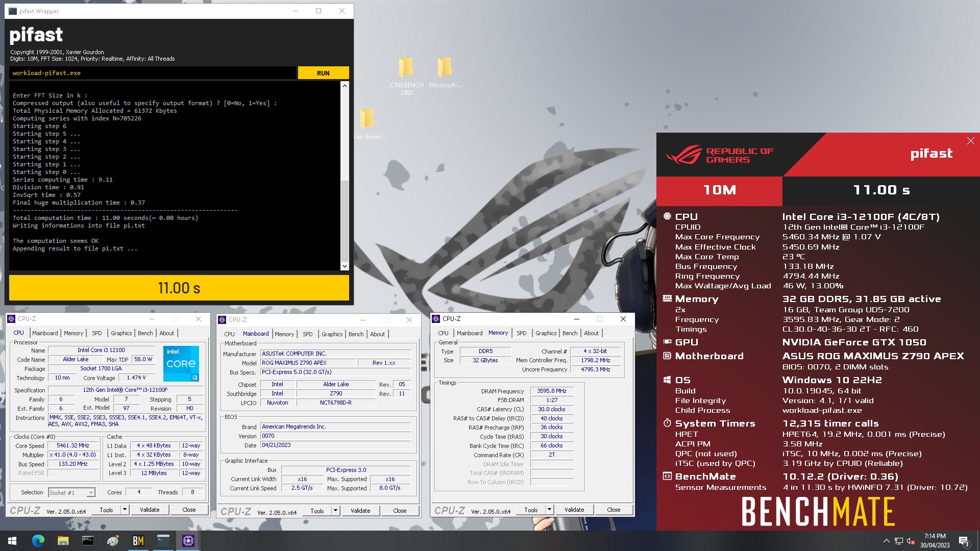Click the CAS# Latency 30.0 clocks value
The height and width of the screenshot is (551, 980).
(552, 409)
